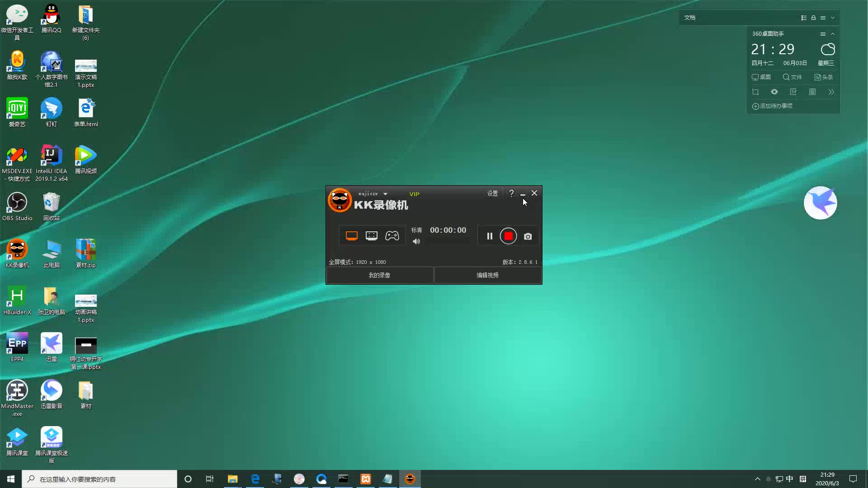The height and width of the screenshot is (488, 868).
Task: Select game recording mode gamepad icon
Action: point(392,236)
